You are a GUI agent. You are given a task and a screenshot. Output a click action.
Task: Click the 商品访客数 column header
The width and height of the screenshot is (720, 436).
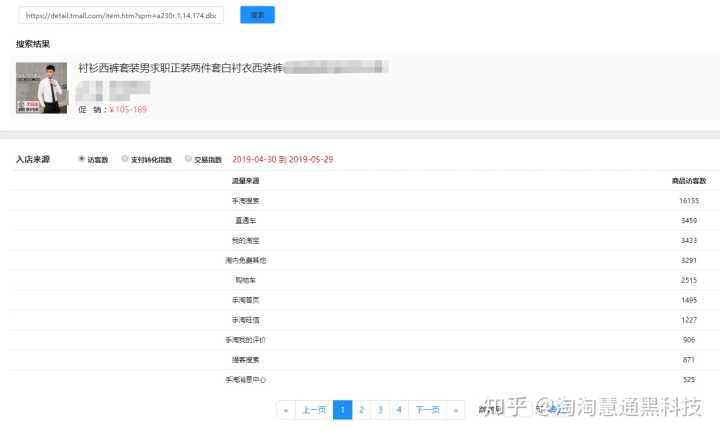click(688, 181)
